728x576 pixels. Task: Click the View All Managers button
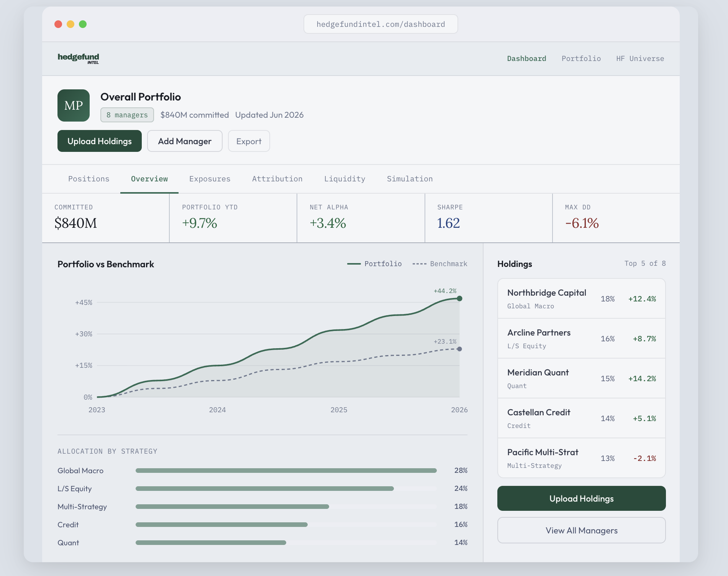tap(581, 530)
